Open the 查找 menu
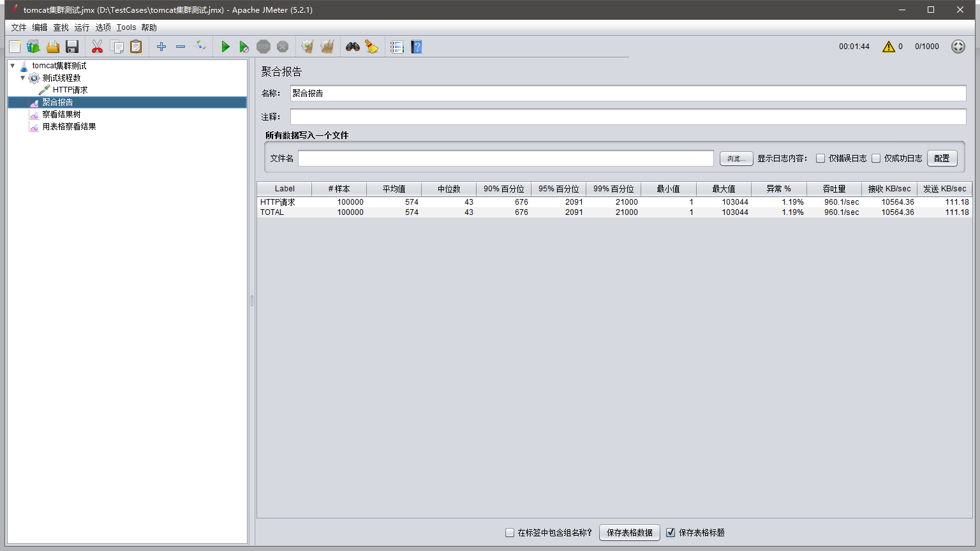 pos(61,27)
